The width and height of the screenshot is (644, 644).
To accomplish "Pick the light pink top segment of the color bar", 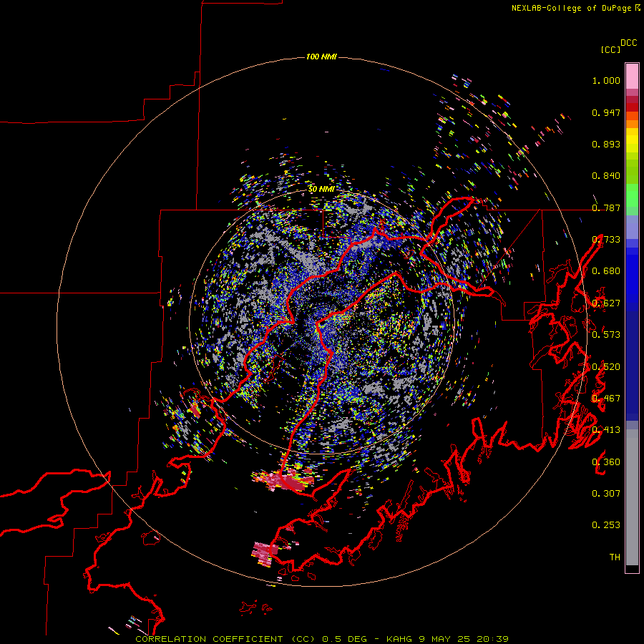I will coord(632,77).
